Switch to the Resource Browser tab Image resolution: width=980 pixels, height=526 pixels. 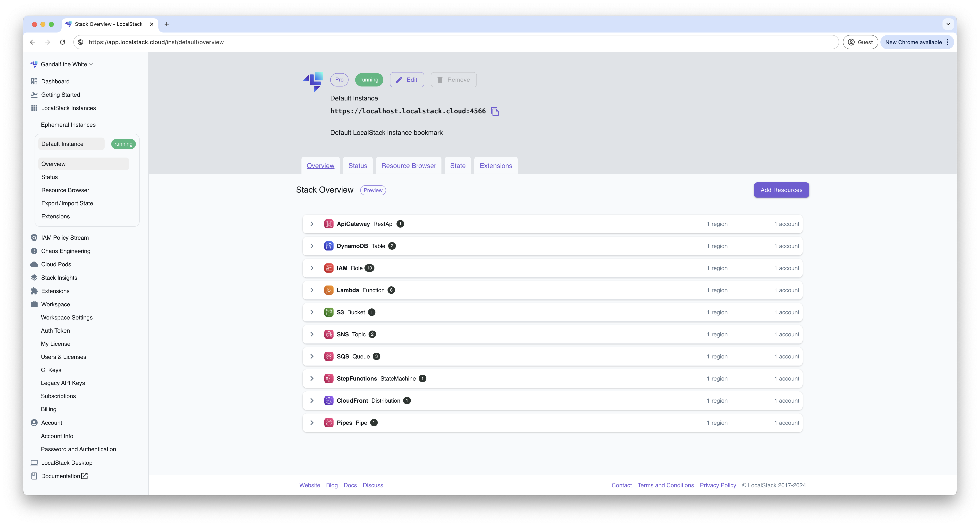click(x=408, y=165)
